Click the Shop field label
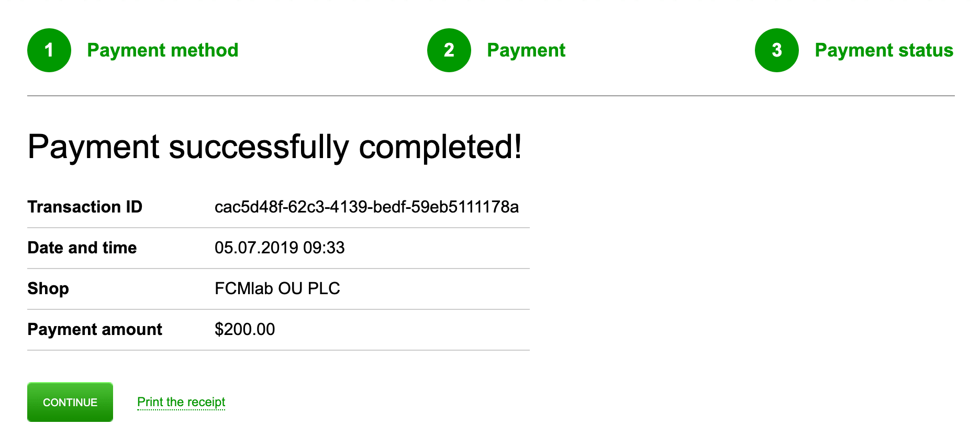This screenshot has height=447, width=980. (48, 288)
